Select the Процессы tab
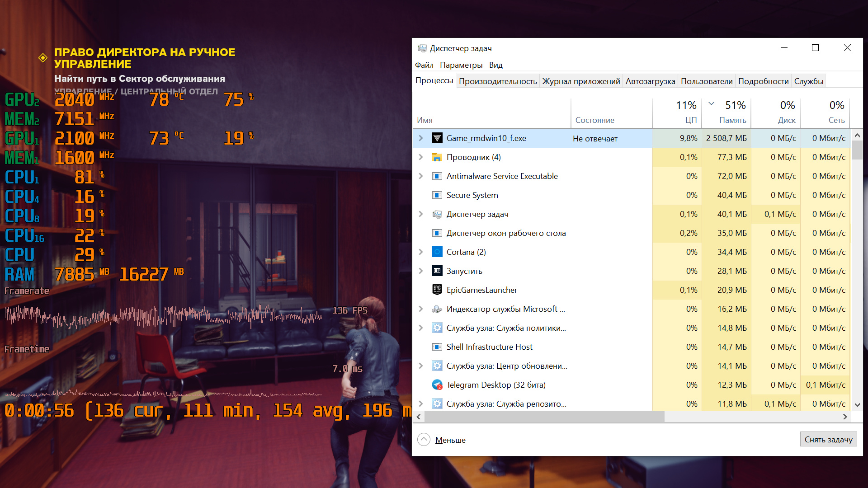The width and height of the screenshot is (868, 488). [434, 80]
